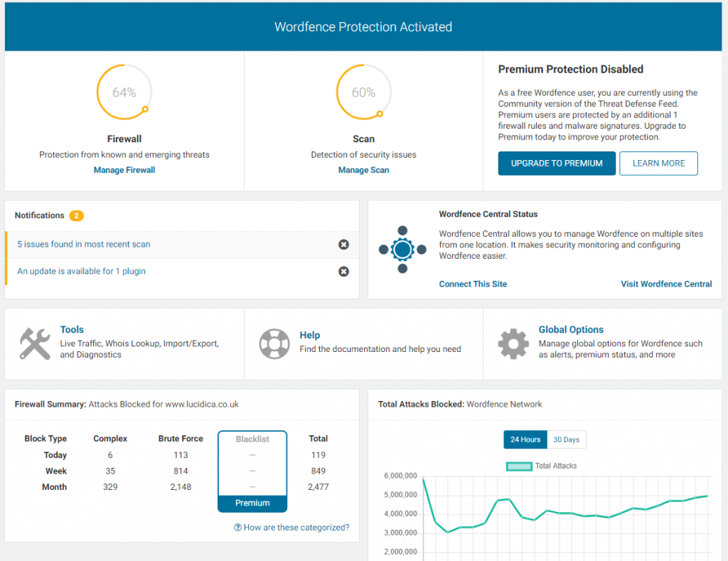Select the 24 Hours chart tab

coord(525,439)
